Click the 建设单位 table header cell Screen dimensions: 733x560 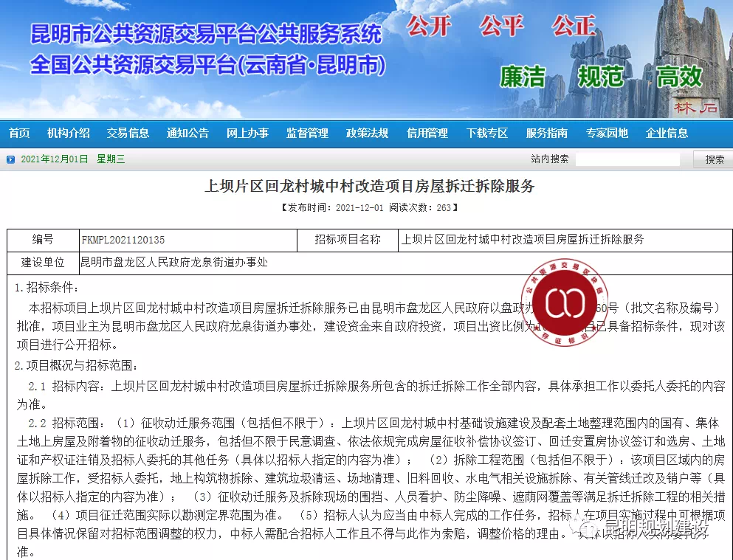point(43,263)
